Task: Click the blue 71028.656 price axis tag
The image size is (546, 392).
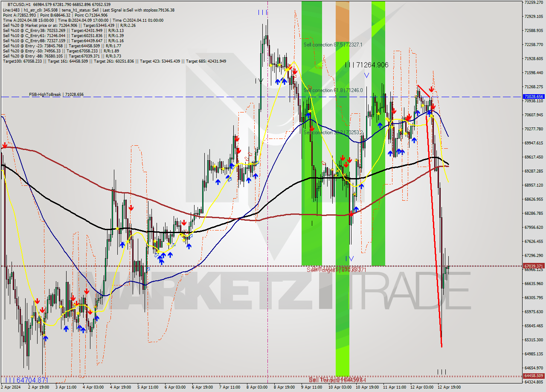Action: pos(534,97)
